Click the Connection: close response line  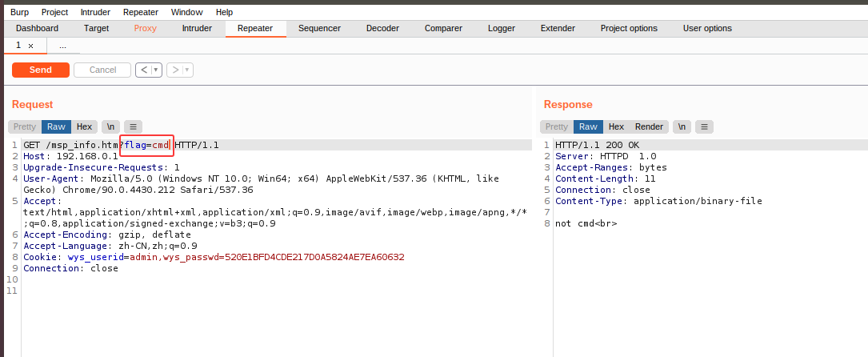coord(603,189)
